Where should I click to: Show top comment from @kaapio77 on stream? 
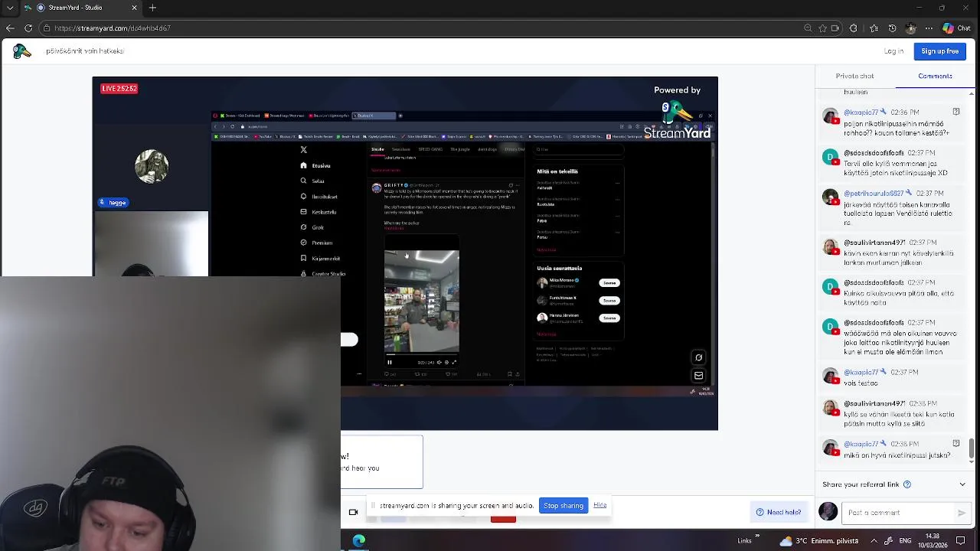click(955, 112)
